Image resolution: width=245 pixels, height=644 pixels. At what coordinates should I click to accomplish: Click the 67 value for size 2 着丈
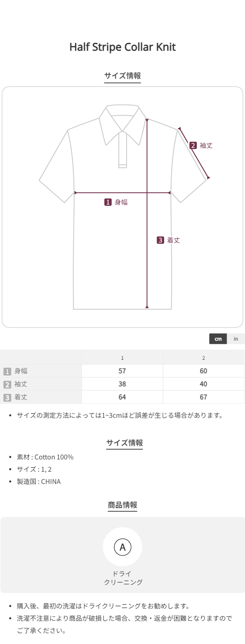203,397
